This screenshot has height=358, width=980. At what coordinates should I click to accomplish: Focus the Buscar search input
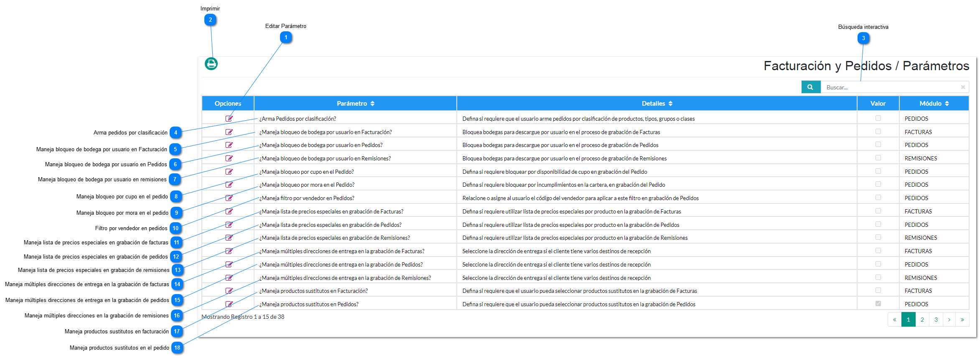pyautogui.click(x=894, y=87)
